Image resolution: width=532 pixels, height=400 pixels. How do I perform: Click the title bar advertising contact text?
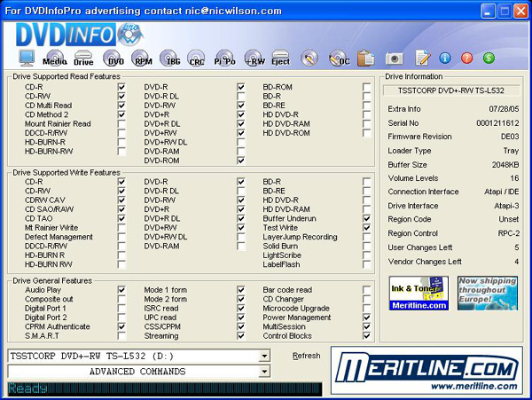coord(143,11)
